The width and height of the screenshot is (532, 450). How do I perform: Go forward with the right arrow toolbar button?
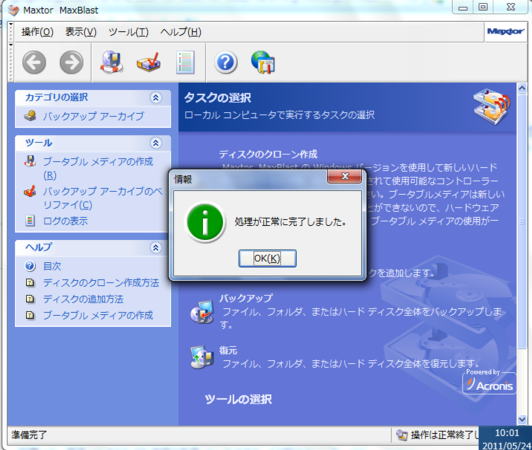(x=71, y=62)
